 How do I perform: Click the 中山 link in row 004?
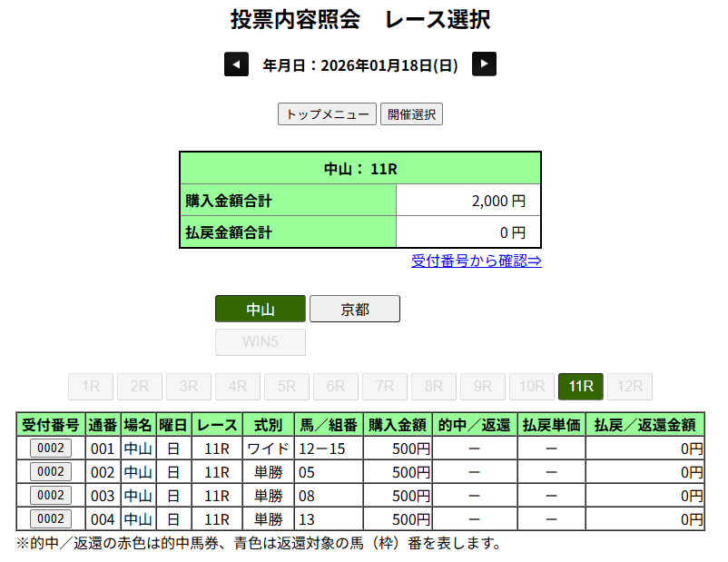click(x=138, y=519)
